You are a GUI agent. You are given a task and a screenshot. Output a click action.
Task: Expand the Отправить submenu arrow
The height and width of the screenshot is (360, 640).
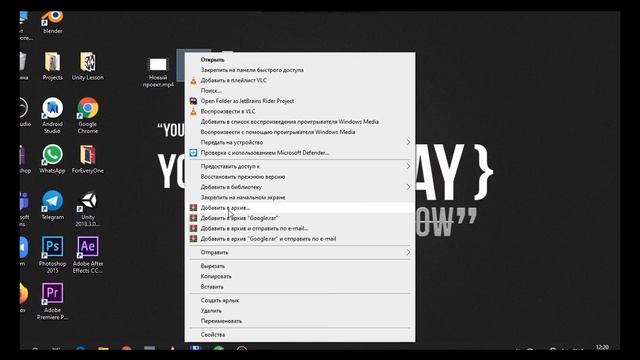(x=408, y=252)
